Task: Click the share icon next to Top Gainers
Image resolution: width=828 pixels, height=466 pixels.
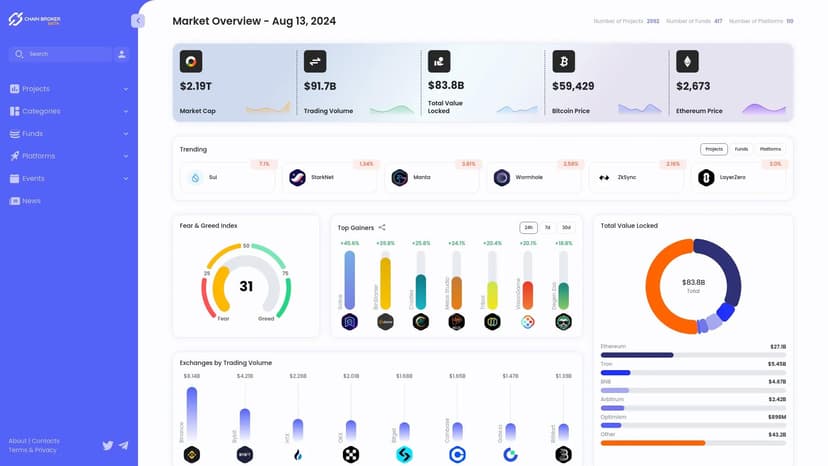Action: [x=382, y=228]
